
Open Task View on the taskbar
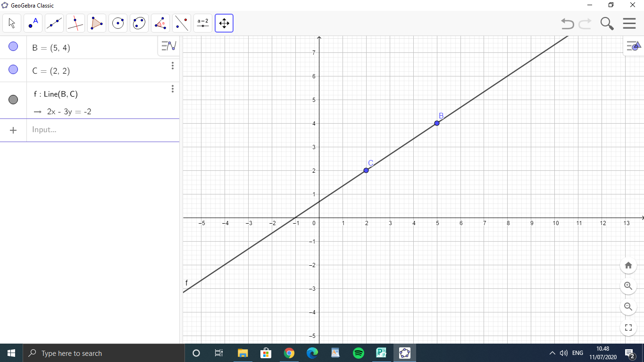219,353
